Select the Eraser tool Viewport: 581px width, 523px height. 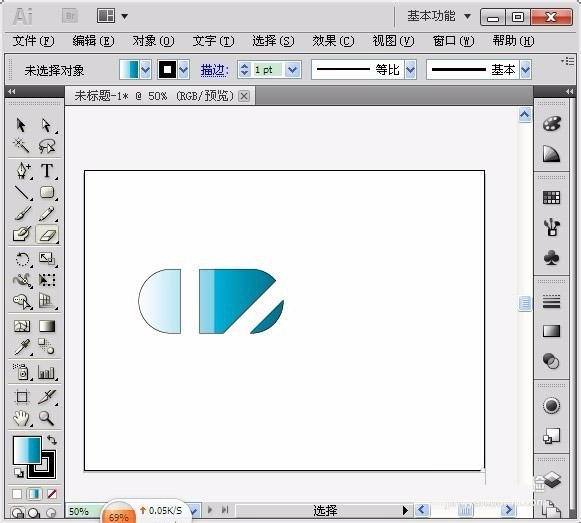(x=47, y=234)
